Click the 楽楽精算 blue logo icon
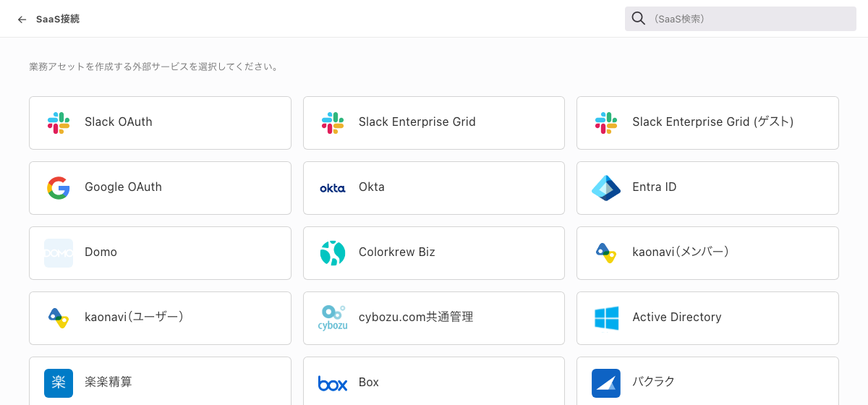The height and width of the screenshot is (405, 868). pyautogui.click(x=59, y=383)
